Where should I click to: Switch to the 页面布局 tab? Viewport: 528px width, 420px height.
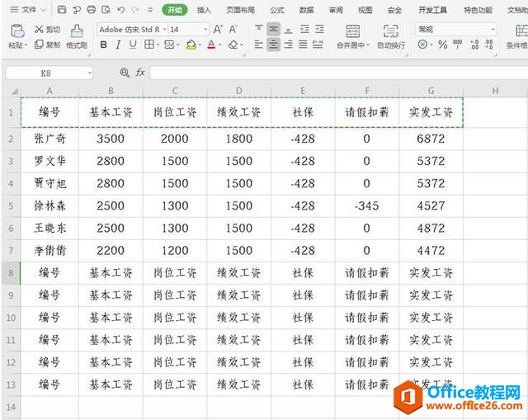(x=240, y=10)
